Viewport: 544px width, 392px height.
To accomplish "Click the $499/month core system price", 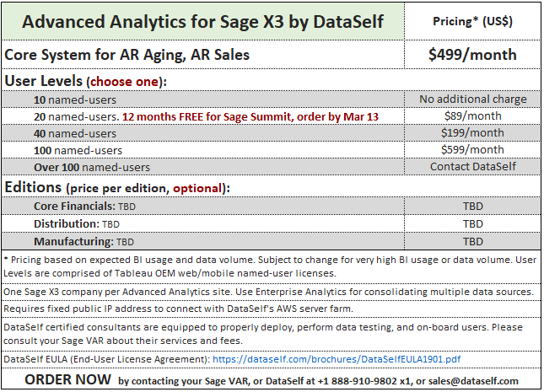I will click(472, 55).
